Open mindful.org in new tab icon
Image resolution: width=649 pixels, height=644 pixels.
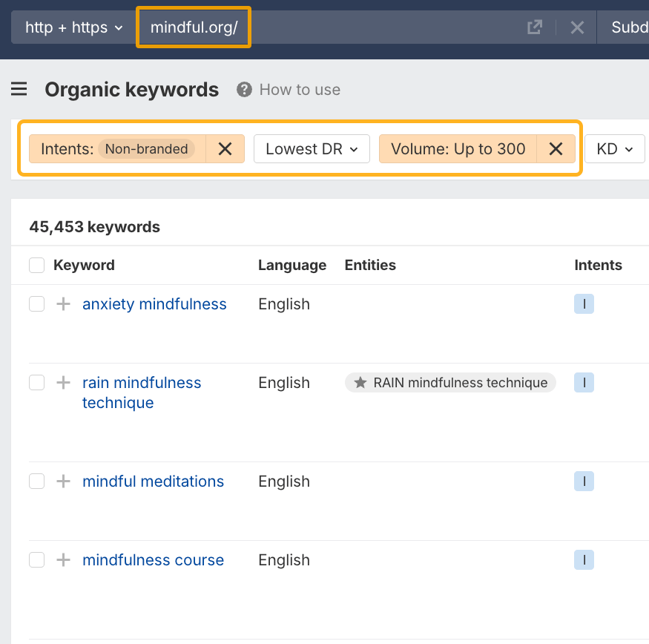coord(535,27)
